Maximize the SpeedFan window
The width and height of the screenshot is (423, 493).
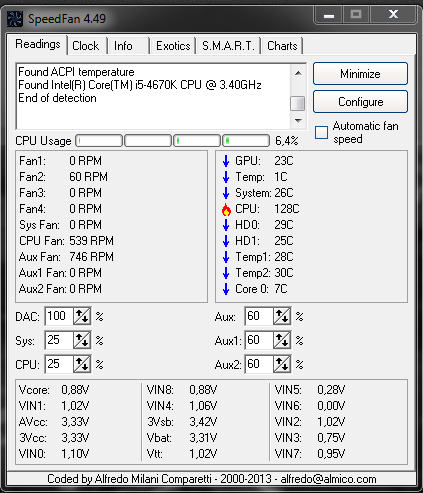tap(356, 15)
